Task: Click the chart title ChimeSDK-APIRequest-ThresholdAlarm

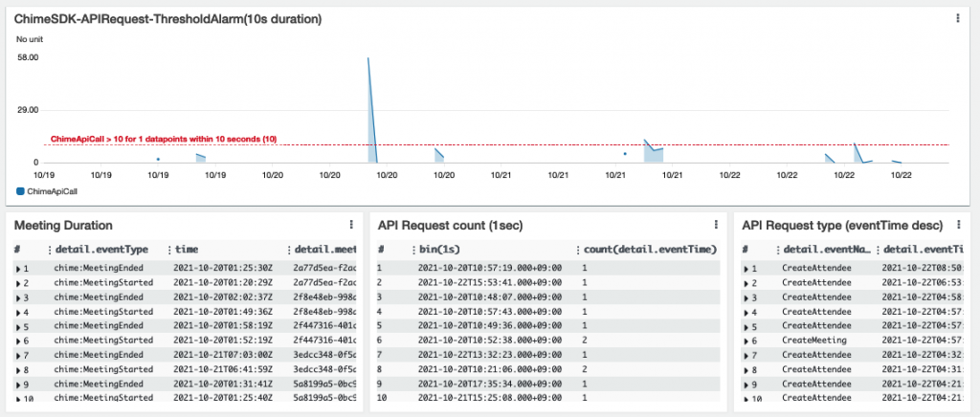Action: click(x=167, y=19)
